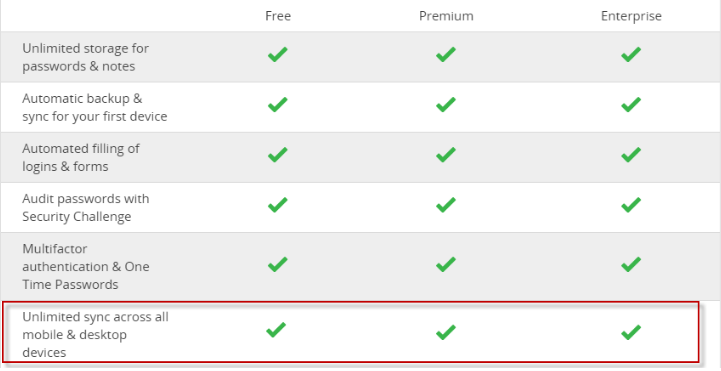Image resolution: width=721 pixels, height=371 pixels.
Task: Click Free checkmark for Unlimited storage row
Action: [278, 54]
